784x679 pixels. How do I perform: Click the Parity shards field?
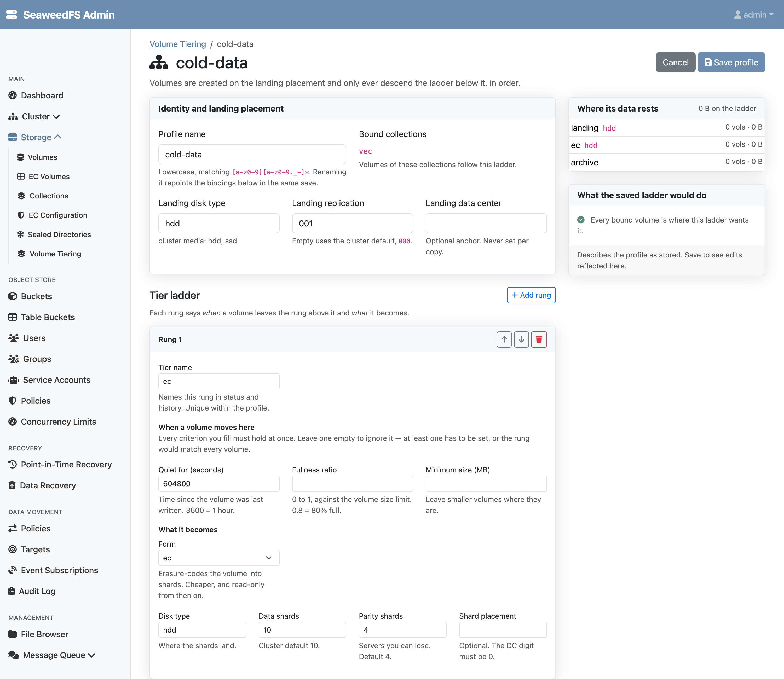[x=403, y=630]
